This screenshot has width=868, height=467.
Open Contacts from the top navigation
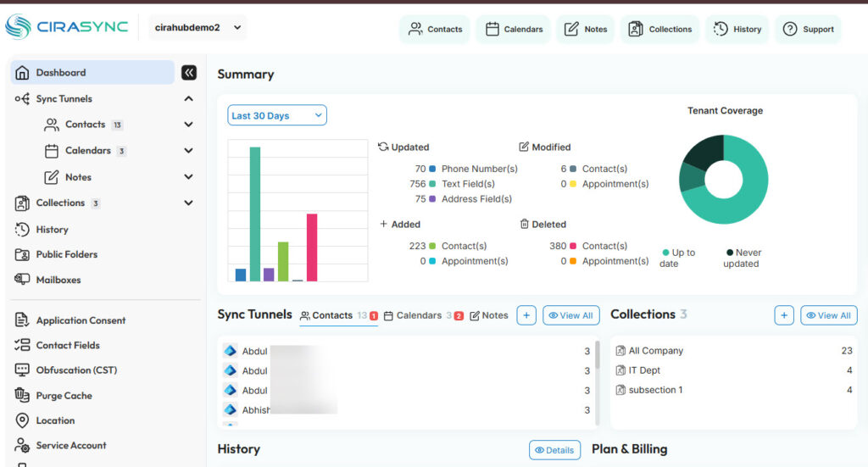pos(435,29)
